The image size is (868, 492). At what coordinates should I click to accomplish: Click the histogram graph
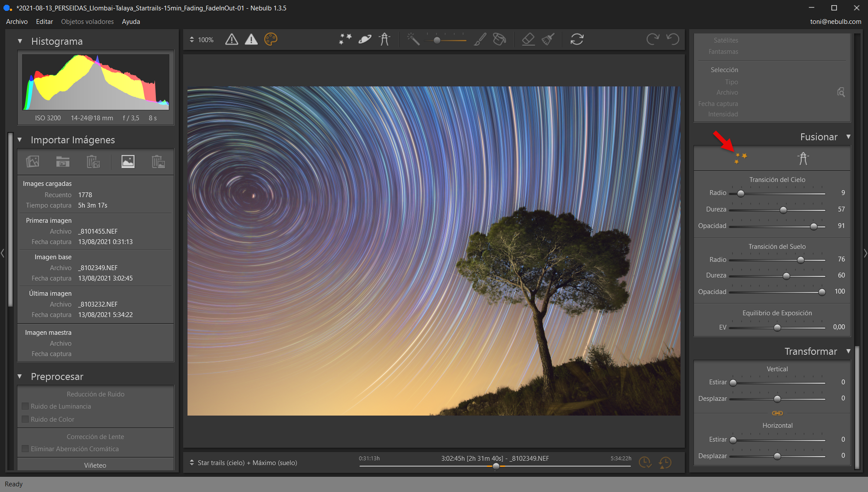click(x=95, y=82)
